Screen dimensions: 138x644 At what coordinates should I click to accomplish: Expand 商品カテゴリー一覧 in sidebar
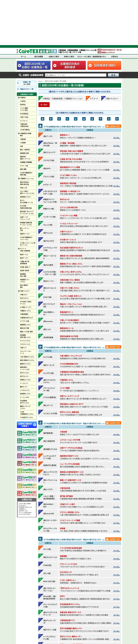[27, 89]
